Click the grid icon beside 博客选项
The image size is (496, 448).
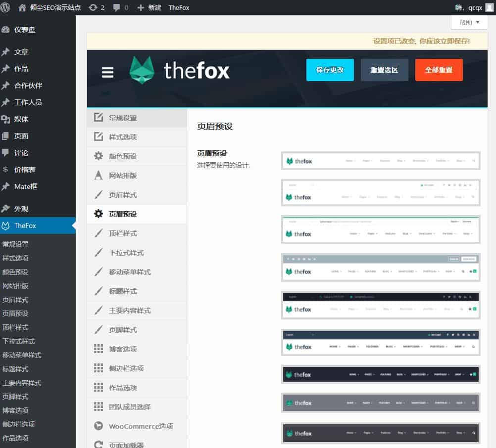99,349
